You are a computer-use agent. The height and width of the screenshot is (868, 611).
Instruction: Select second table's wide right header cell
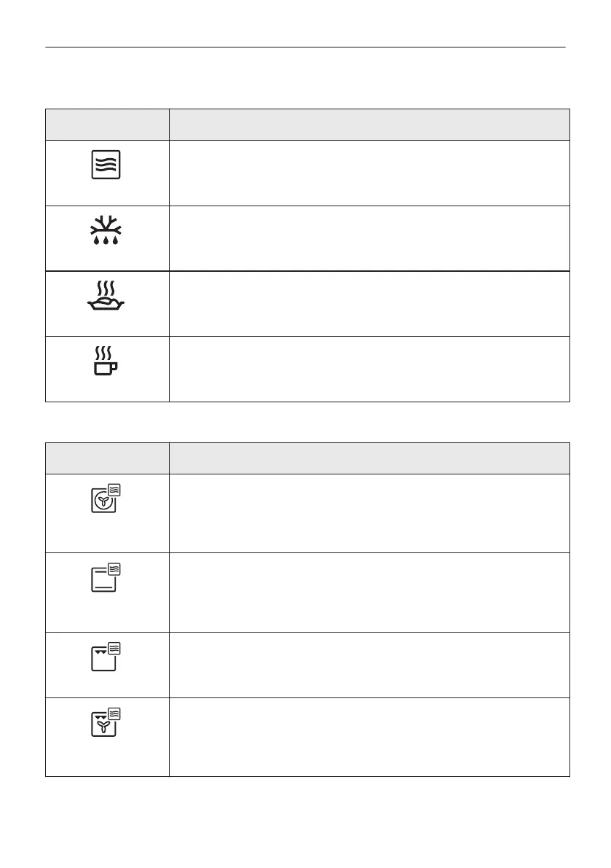click(x=369, y=458)
